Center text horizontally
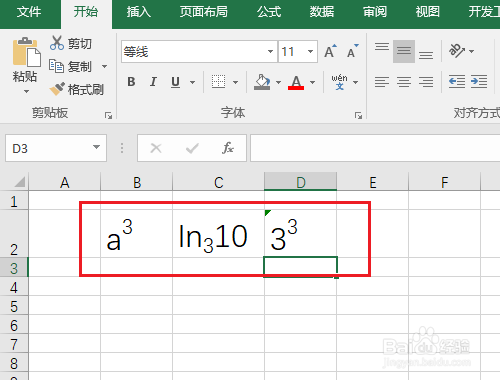This screenshot has height=380, width=500. click(x=404, y=82)
